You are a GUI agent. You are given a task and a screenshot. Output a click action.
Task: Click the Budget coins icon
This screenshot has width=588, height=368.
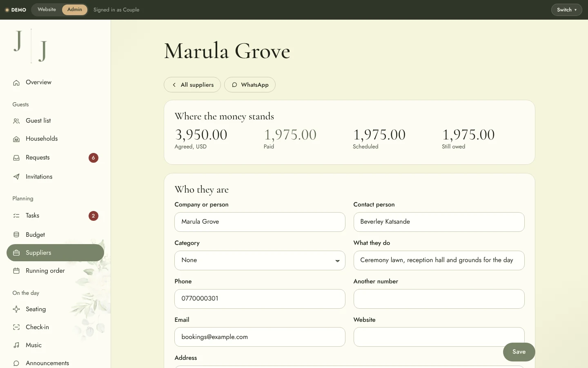tap(16, 235)
